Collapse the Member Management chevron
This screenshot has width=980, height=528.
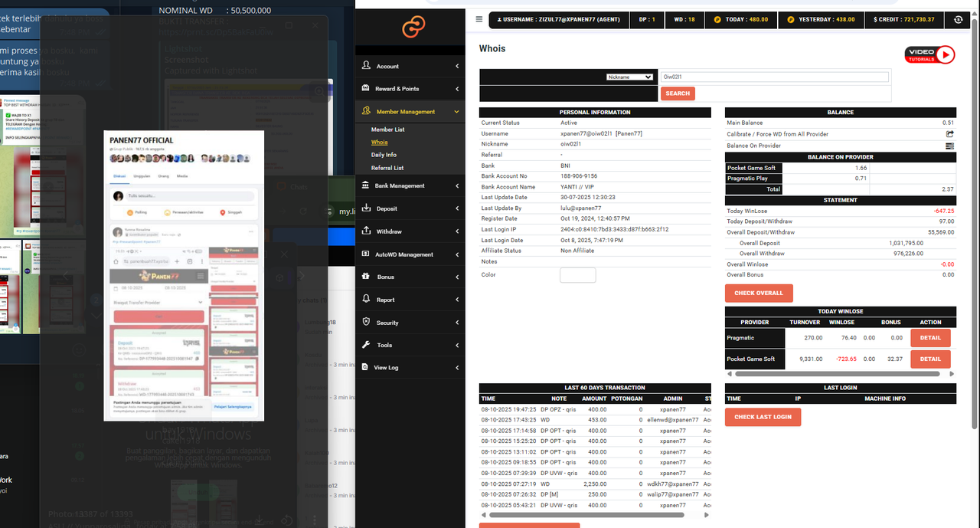pyautogui.click(x=457, y=112)
